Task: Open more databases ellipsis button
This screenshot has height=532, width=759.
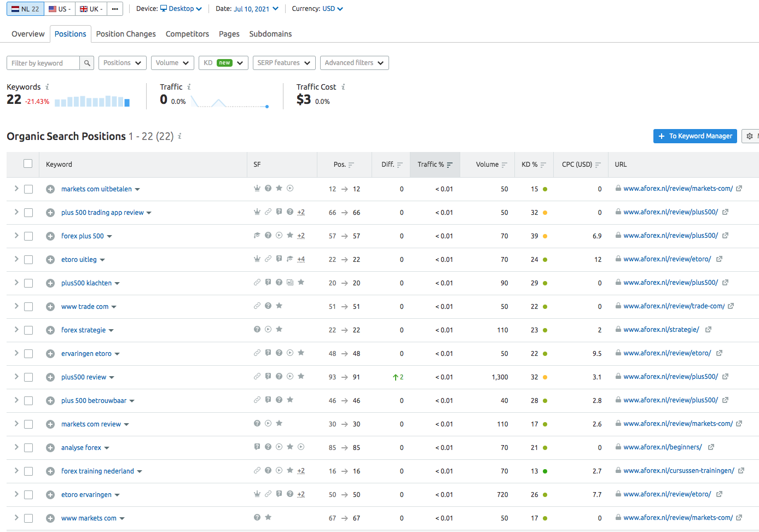Action: (x=115, y=9)
